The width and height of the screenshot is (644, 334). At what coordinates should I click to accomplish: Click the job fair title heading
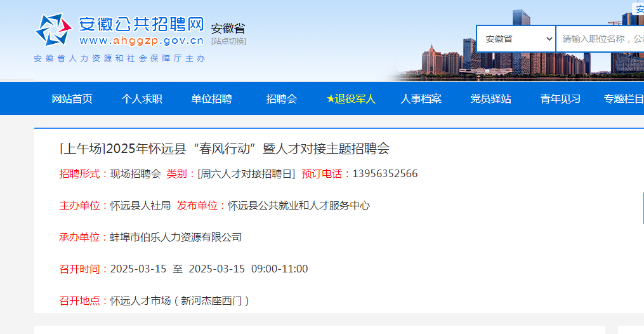[x=225, y=149]
